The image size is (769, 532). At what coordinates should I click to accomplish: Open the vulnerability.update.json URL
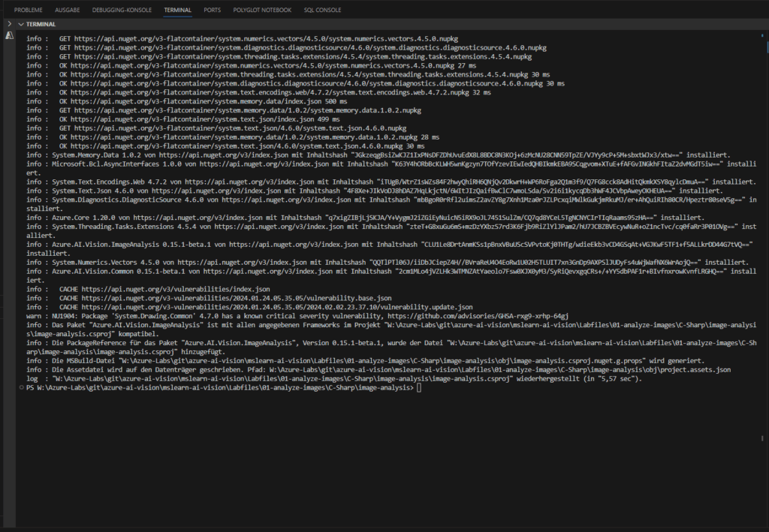(x=277, y=307)
